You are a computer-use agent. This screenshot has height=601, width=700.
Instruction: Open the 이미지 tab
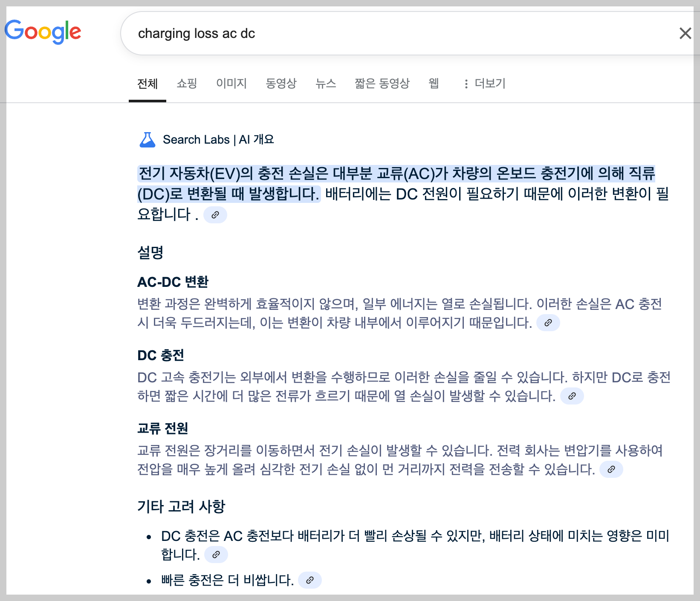pyautogui.click(x=231, y=83)
